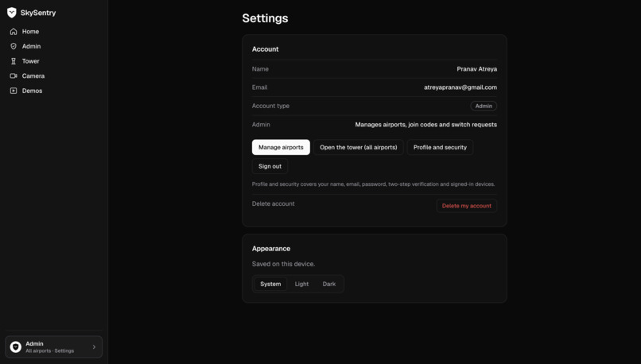
Task: Click the email atreyapranav@gmail.com
Action: pos(460,87)
